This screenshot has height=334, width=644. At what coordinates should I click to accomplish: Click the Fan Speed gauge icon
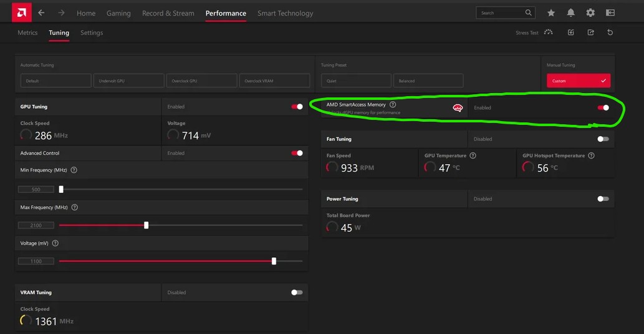pyautogui.click(x=332, y=167)
